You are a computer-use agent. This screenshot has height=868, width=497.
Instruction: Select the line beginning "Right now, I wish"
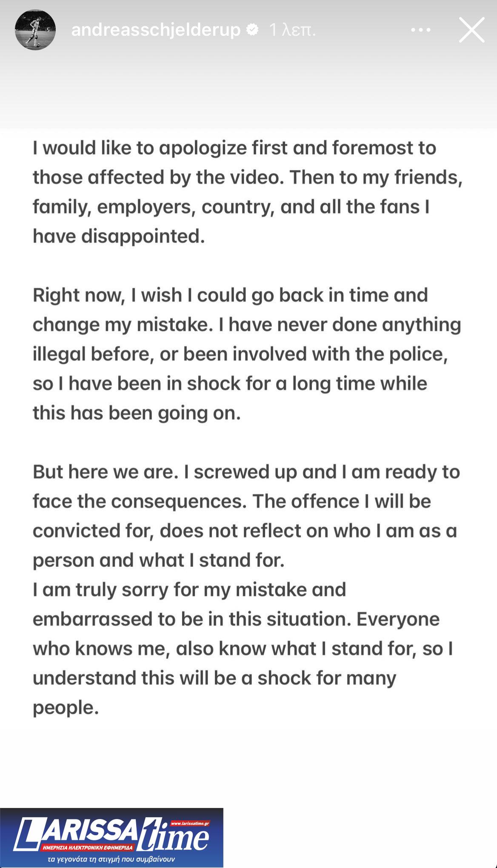tap(230, 295)
